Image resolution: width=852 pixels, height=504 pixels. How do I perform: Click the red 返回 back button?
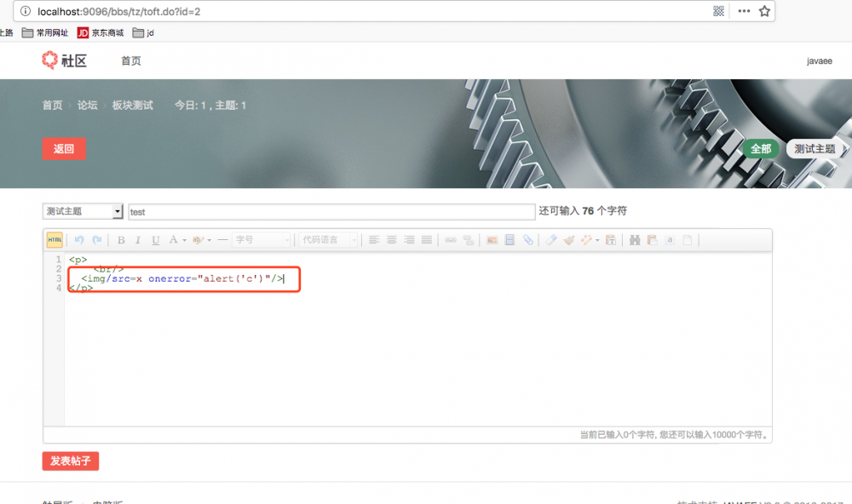64,149
